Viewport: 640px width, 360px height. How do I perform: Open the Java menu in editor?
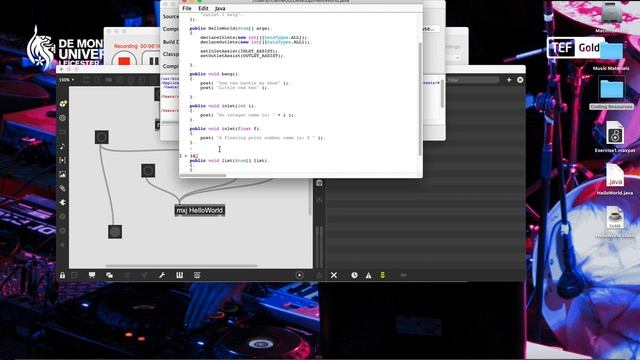click(220, 8)
